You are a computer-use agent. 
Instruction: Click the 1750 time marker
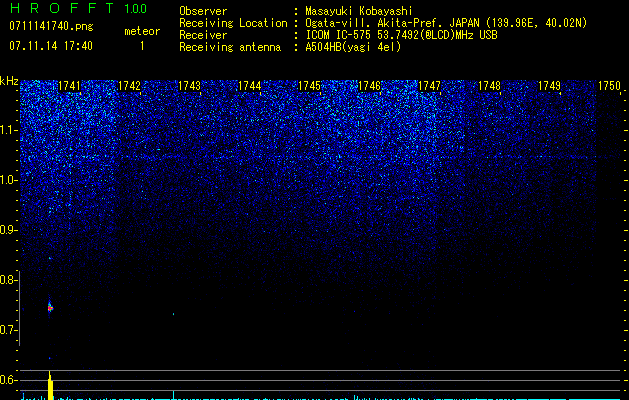[x=609, y=86]
